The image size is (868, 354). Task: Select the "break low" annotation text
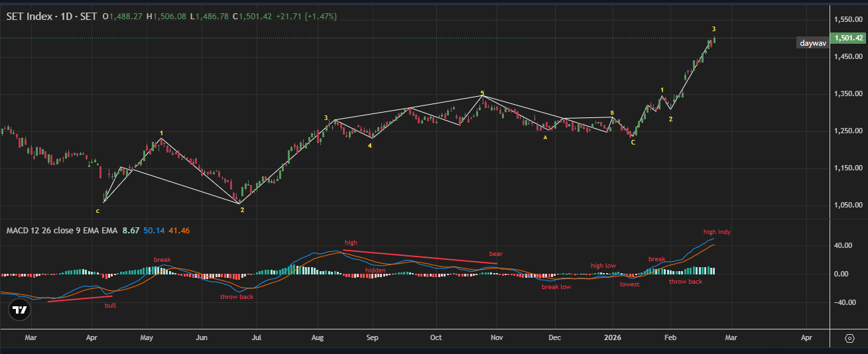tap(556, 287)
